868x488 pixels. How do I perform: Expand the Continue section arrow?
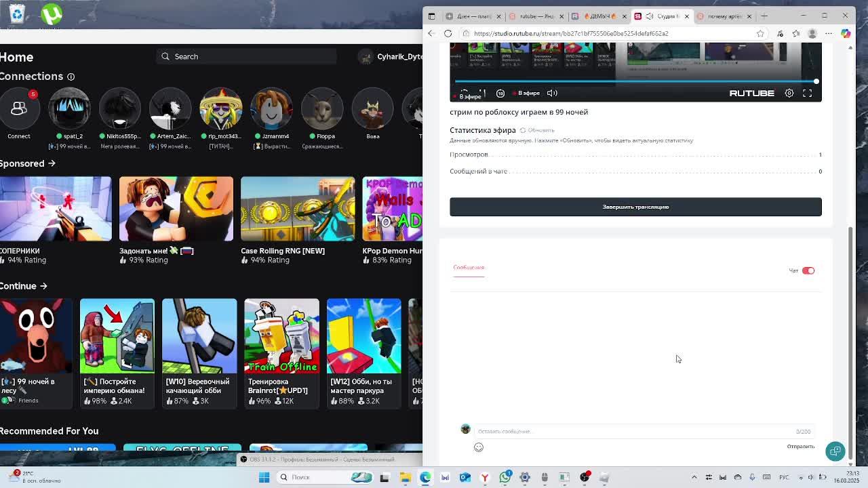tap(43, 286)
